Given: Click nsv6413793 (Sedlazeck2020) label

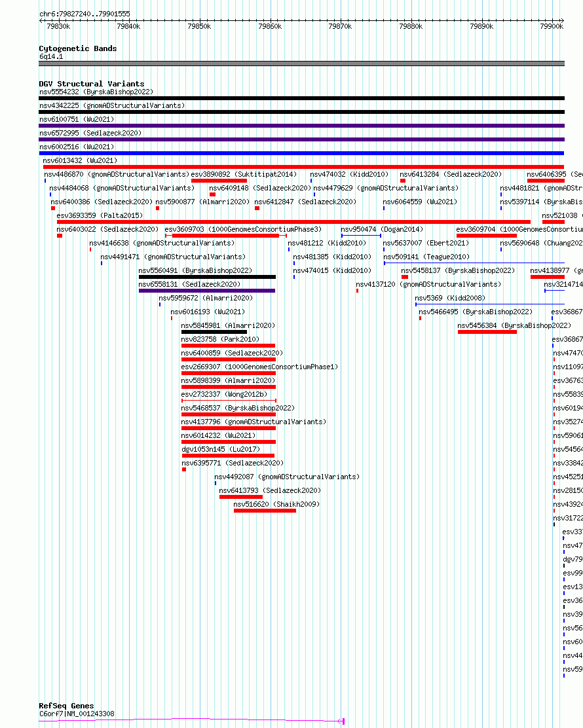Looking at the screenshot, I should pyautogui.click(x=270, y=490).
